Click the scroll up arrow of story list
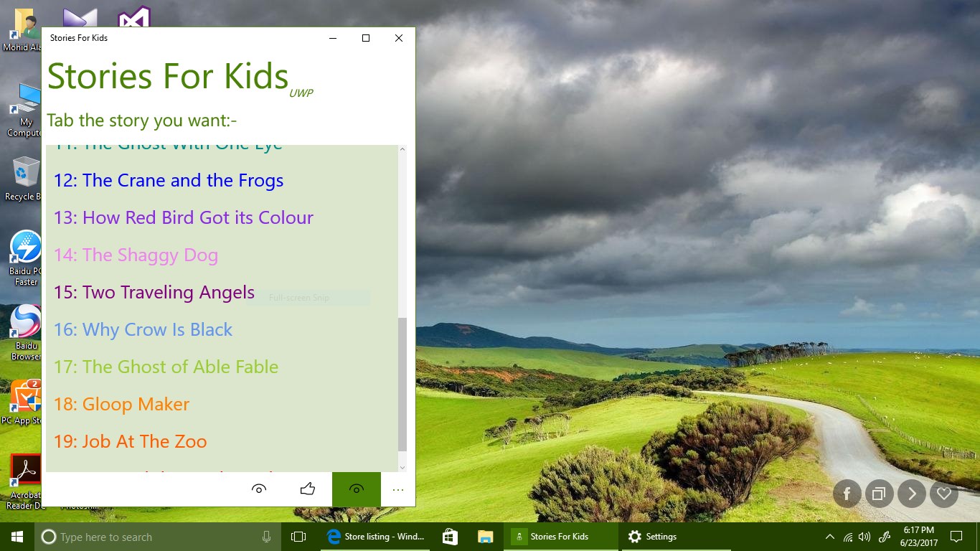The height and width of the screenshot is (551, 980). 402,149
